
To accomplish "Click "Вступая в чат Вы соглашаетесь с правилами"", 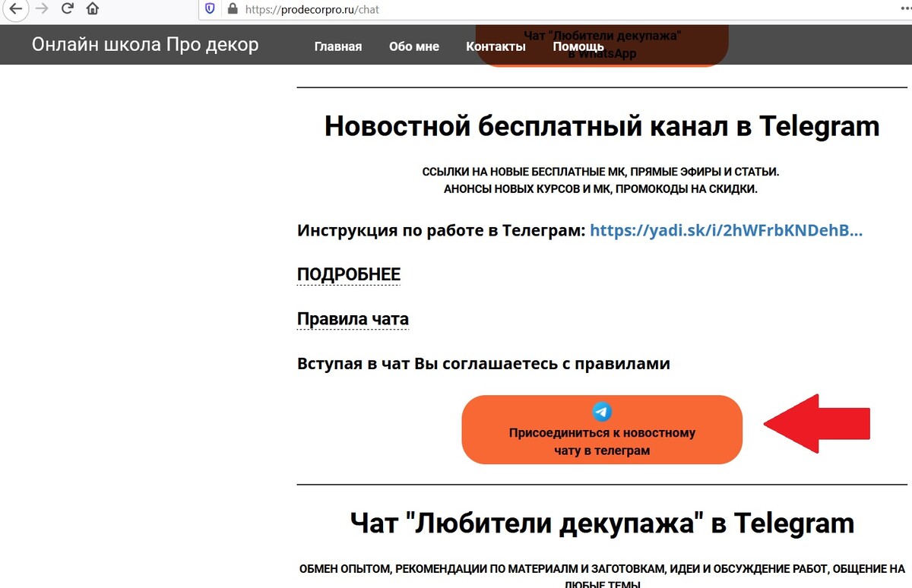I will tap(483, 363).
